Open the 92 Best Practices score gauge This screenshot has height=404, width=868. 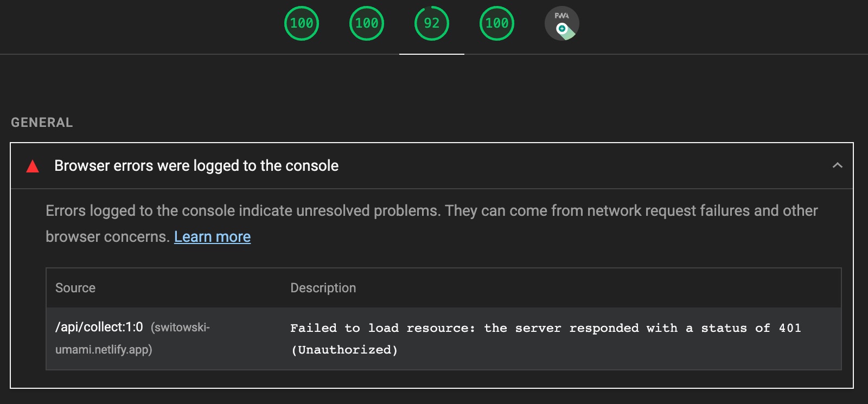click(x=432, y=23)
